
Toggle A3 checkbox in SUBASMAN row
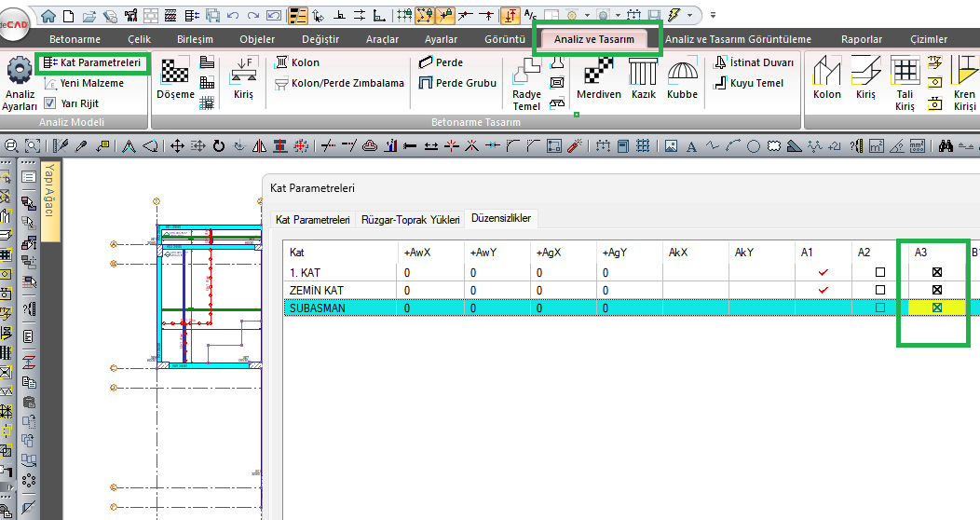click(937, 308)
